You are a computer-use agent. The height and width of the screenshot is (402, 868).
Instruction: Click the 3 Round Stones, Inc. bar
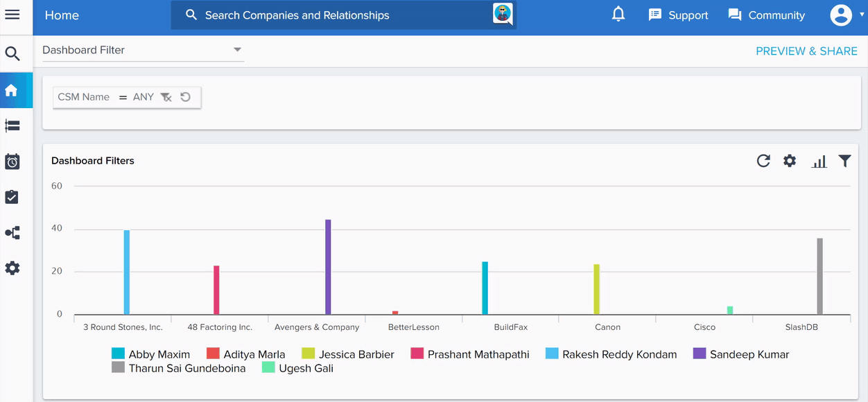pyautogui.click(x=127, y=272)
